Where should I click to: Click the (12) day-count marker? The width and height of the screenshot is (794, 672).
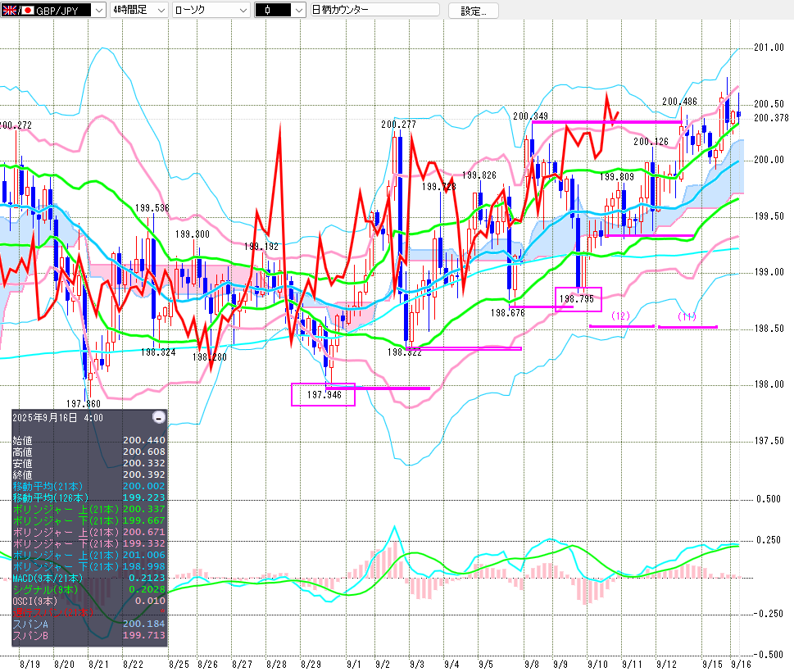620,316
